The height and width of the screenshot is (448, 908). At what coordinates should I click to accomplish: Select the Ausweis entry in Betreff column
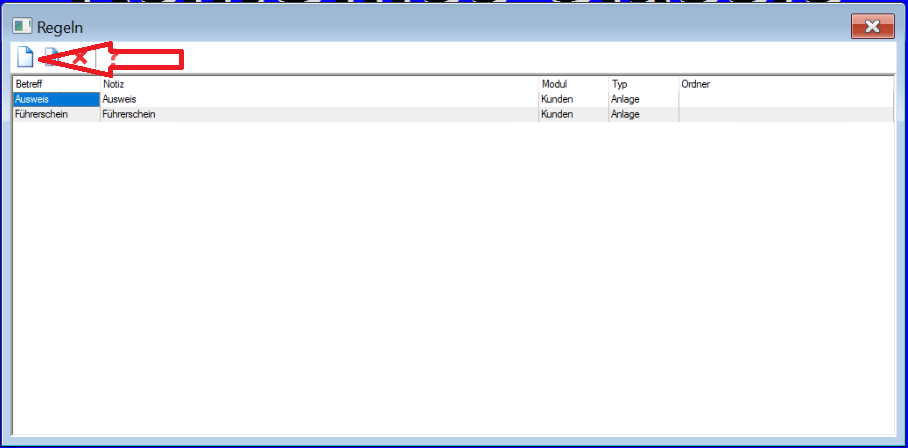point(56,100)
